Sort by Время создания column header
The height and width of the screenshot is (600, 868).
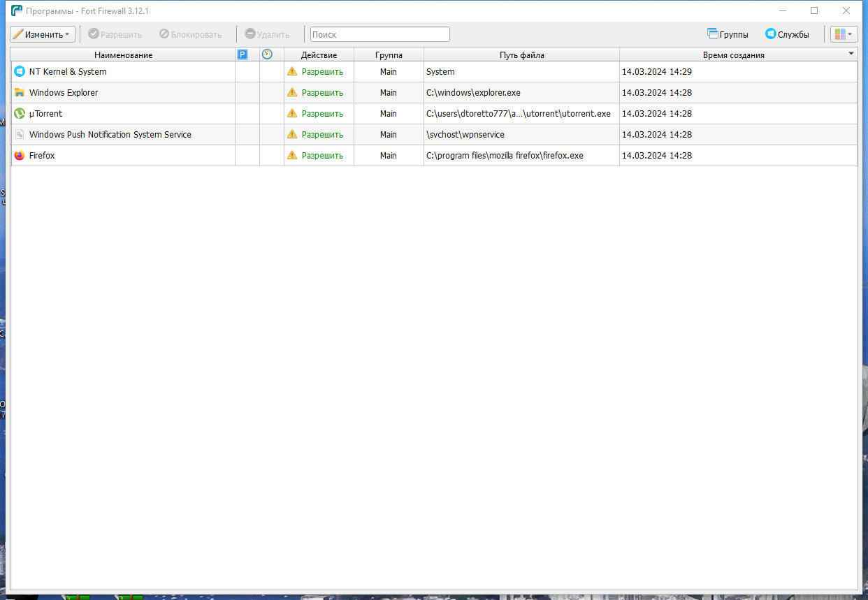point(738,54)
